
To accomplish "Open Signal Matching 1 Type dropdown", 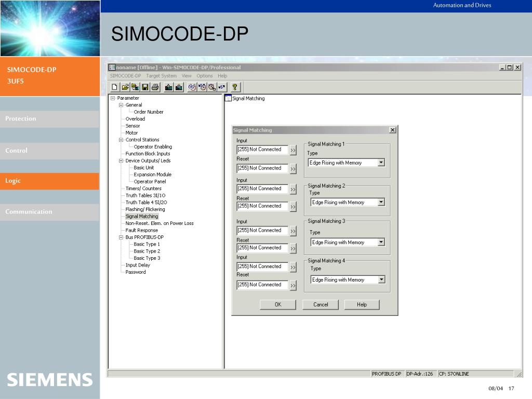I will coord(381,163).
